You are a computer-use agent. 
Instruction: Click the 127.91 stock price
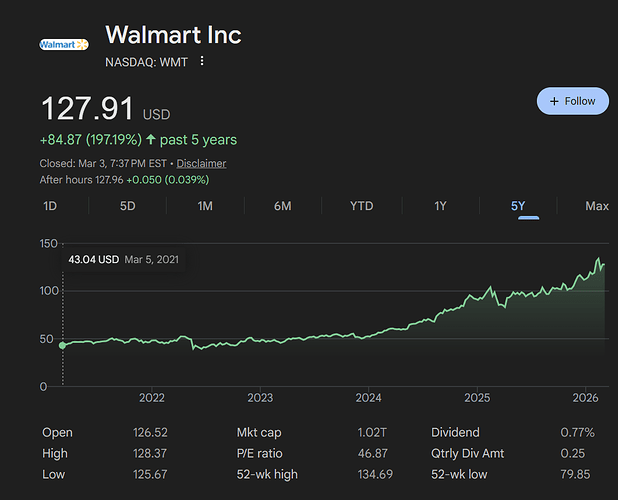click(87, 109)
